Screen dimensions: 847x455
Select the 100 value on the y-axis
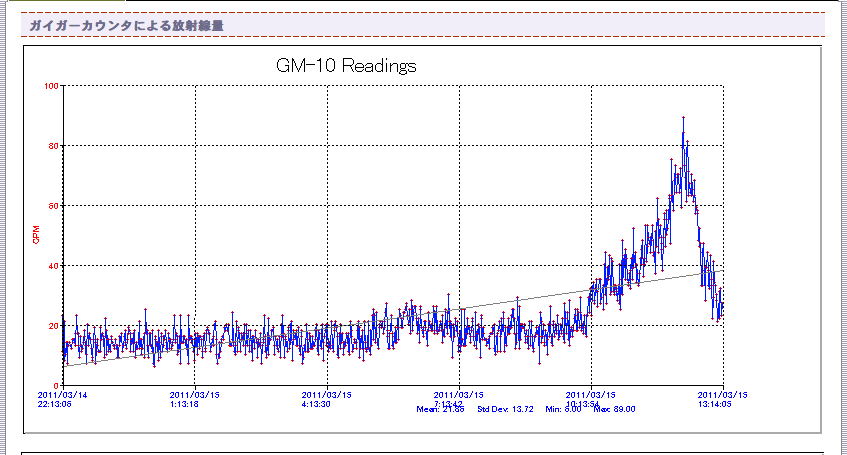[x=52, y=86]
